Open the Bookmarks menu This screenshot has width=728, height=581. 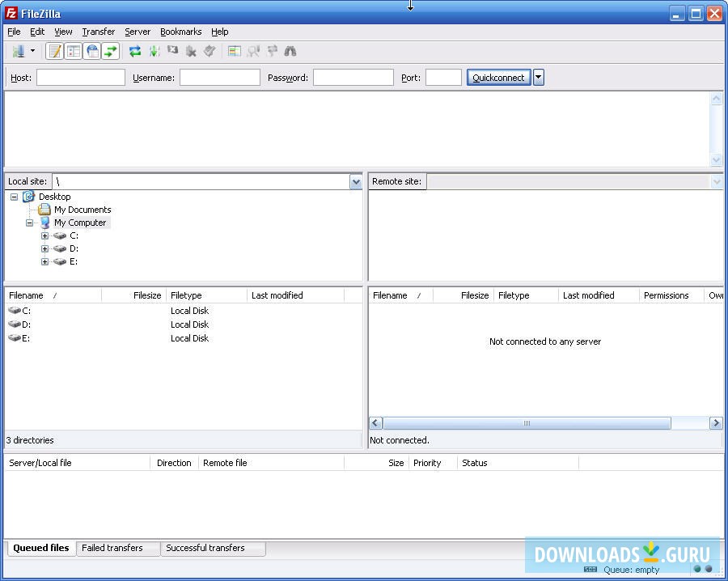tap(180, 32)
